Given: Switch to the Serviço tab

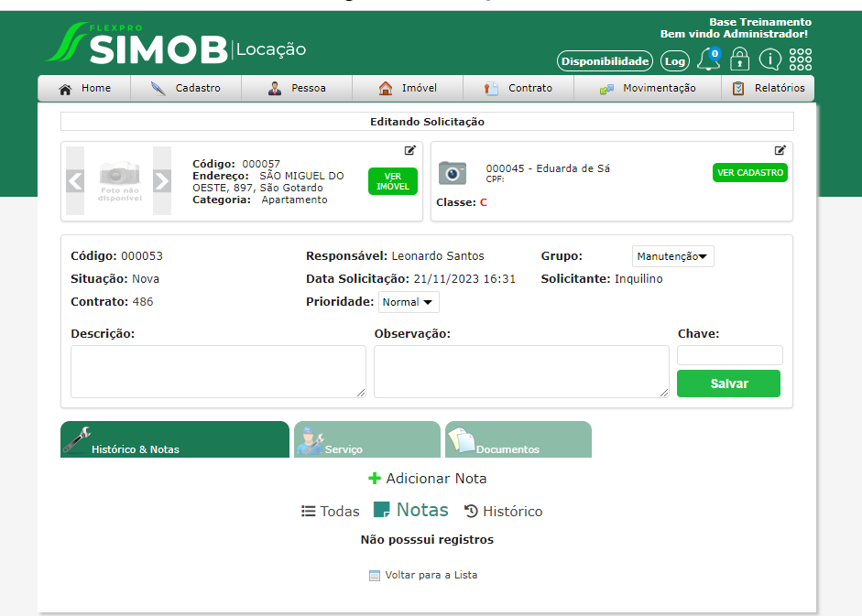Looking at the screenshot, I should point(366,440).
